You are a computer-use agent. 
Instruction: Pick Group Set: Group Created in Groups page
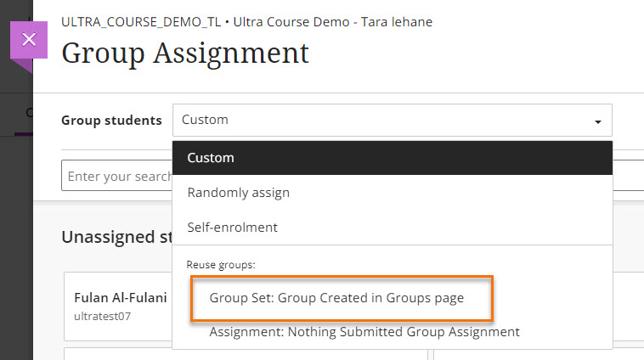pyautogui.click(x=337, y=298)
